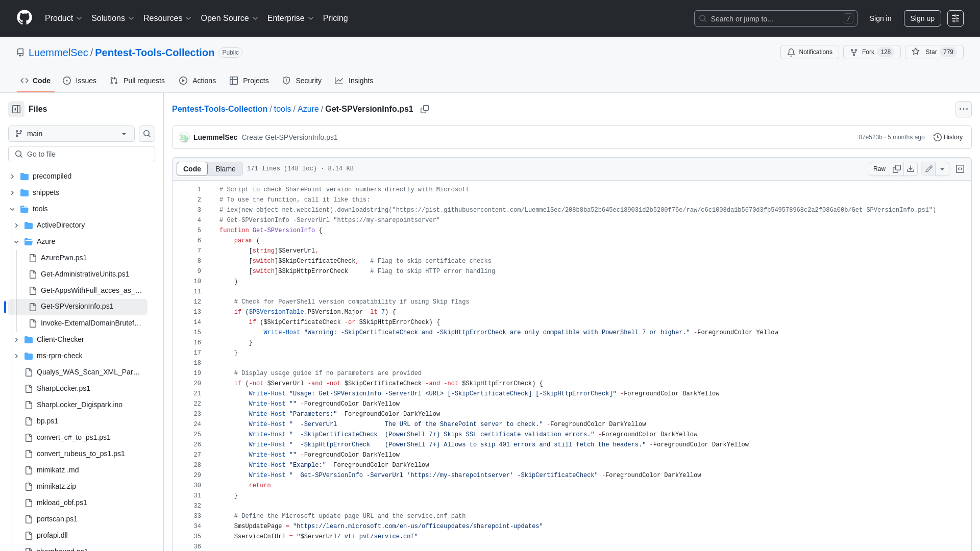980x551 pixels.
Task: Open Pentest-Tools-Collection repo title link
Action: (155, 53)
